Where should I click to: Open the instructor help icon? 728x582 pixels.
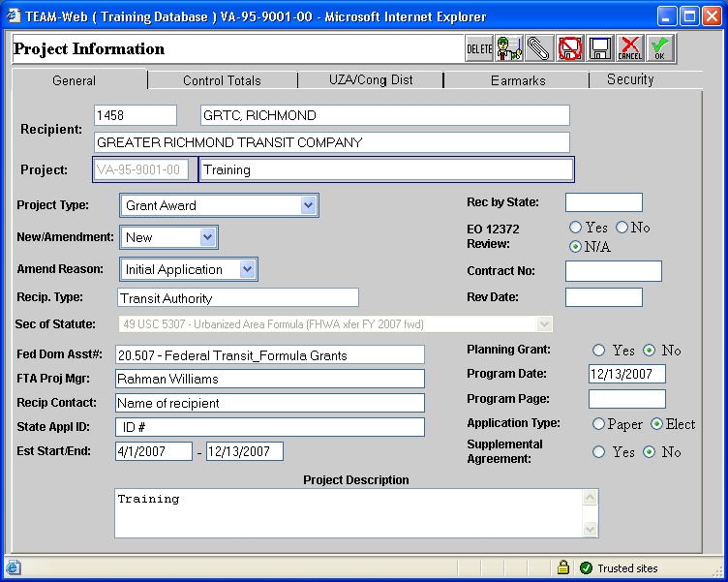tap(509, 48)
